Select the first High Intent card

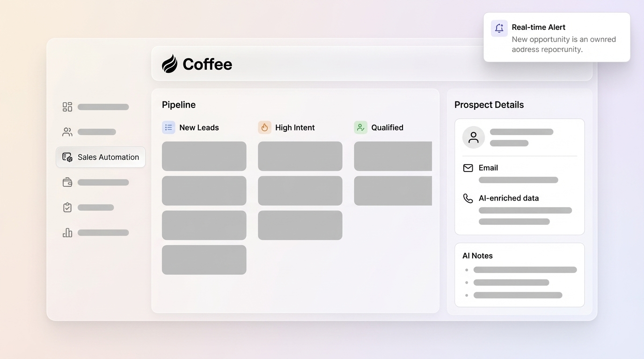(x=300, y=156)
